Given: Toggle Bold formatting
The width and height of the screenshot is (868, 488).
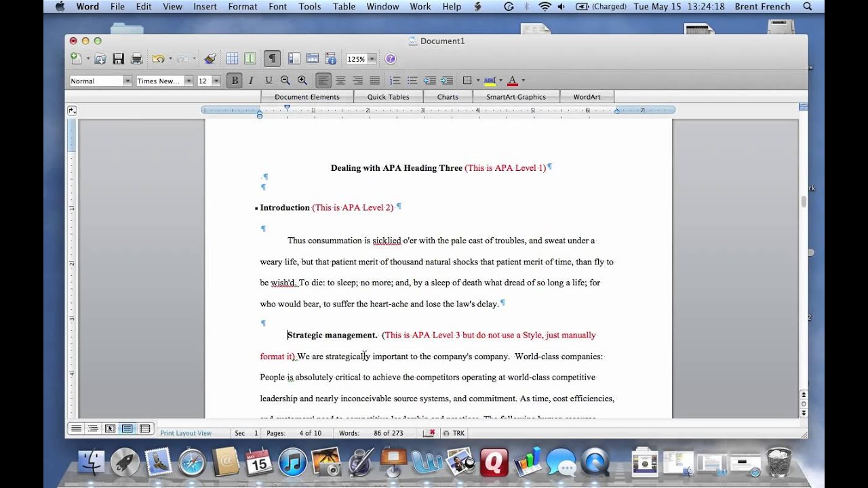Looking at the screenshot, I should pyautogui.click(x=235, y=81).
